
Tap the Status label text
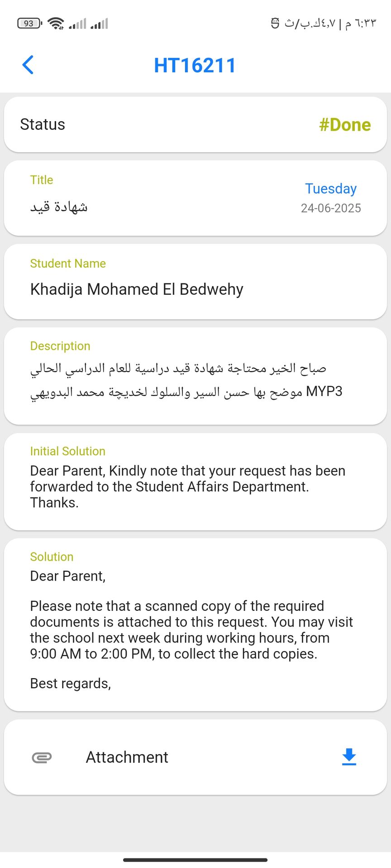coord(43,124)
